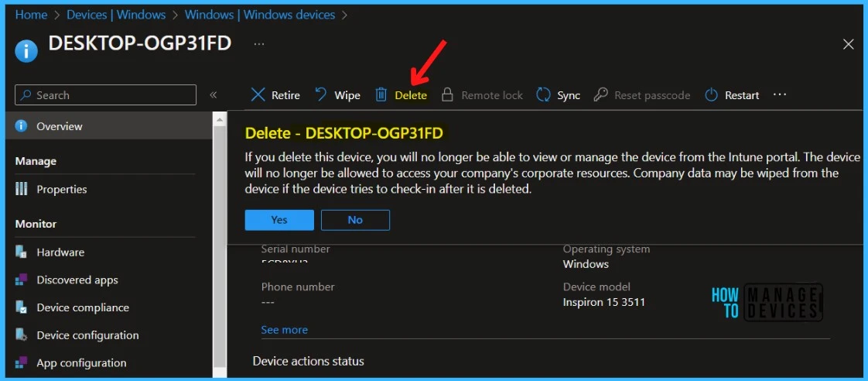Screen dimensions: 868x381
Task: Click the Hardware icon in sidebar
Action: point(22,252)
